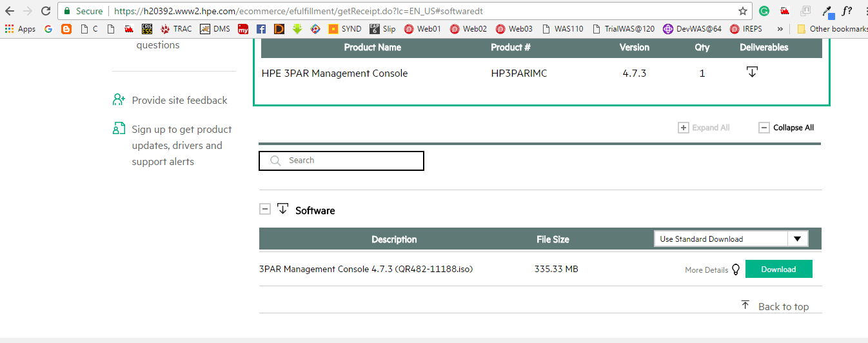This screenshot has width=868, height=343.
Task: Click Sign up to get product updates link
Action: pyautogui.click(x=182, y=145)
